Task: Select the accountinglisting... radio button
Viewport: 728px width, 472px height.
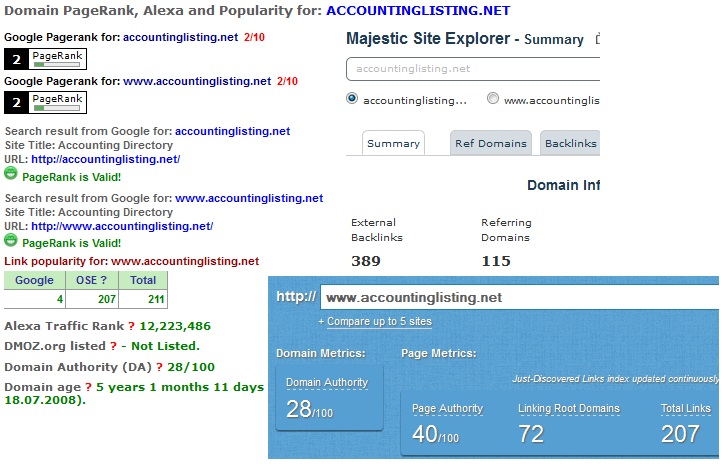Action: point(352,98)
